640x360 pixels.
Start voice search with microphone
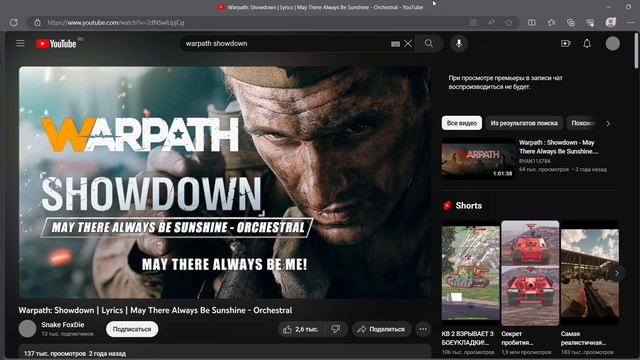pos(459,43)
